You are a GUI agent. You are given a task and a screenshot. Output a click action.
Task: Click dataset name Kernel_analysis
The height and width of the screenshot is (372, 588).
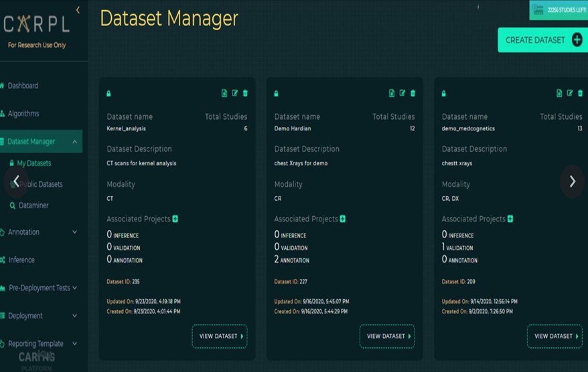tap(127, 128)
